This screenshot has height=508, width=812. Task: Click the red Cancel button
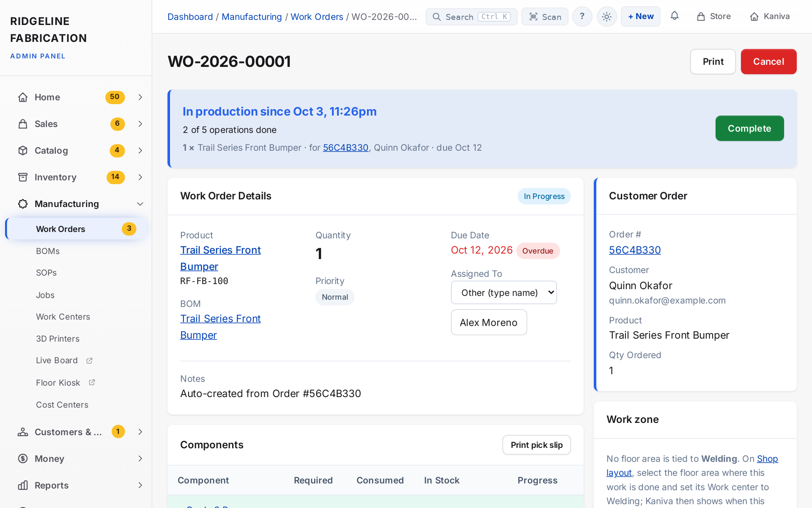pyautogui.click(x=768, y=62)
